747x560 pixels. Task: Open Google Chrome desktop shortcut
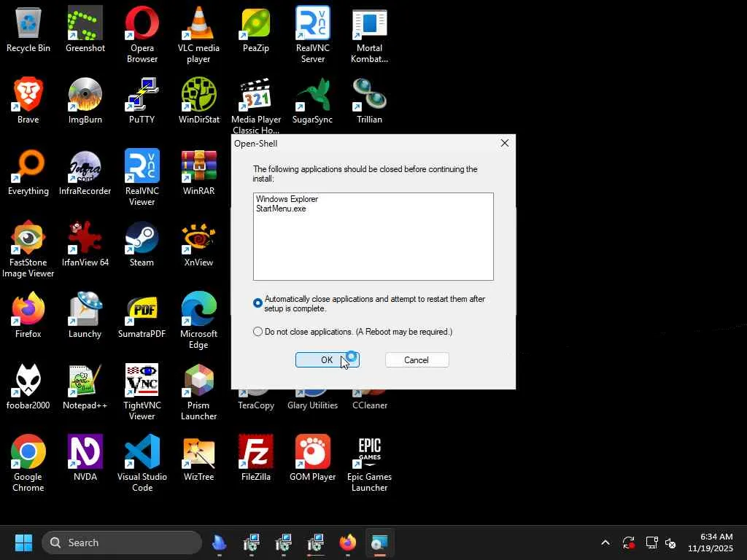click(x=28, y=463)
